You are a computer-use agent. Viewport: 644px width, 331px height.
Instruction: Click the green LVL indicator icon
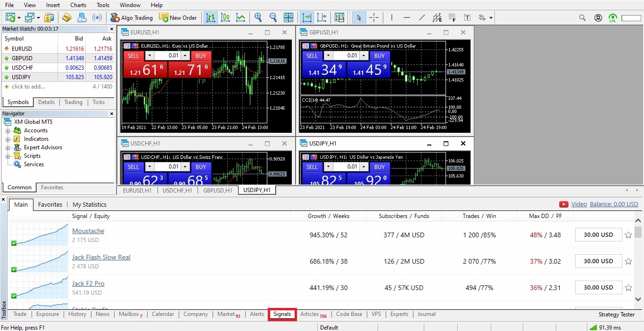[x=612, y=18]
